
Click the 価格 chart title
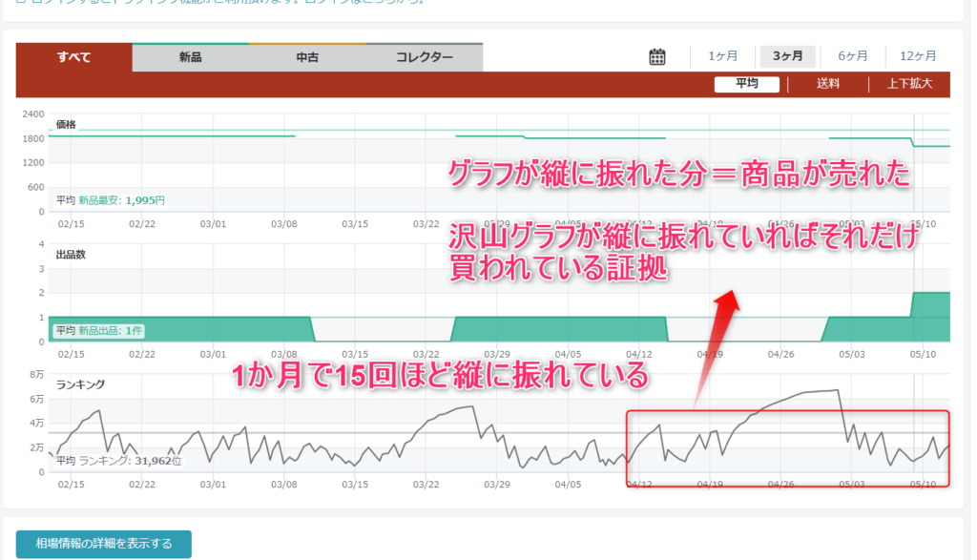point(66,124)
